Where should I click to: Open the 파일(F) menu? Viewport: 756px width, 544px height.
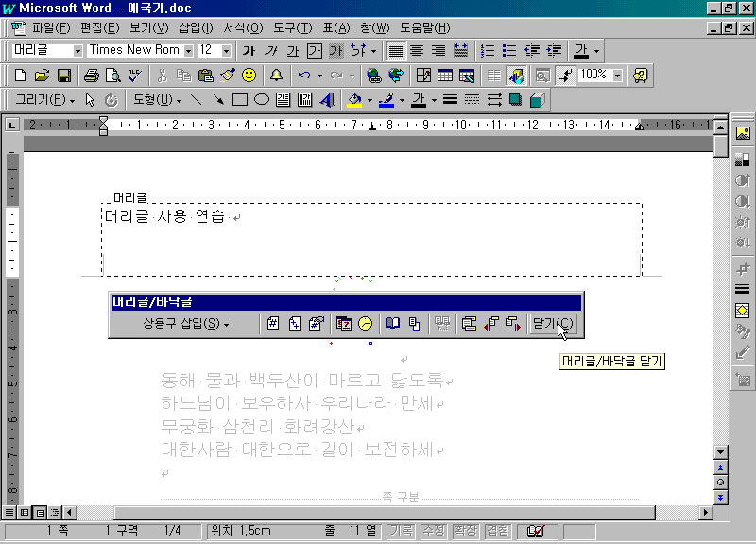[x=51, y=28]
